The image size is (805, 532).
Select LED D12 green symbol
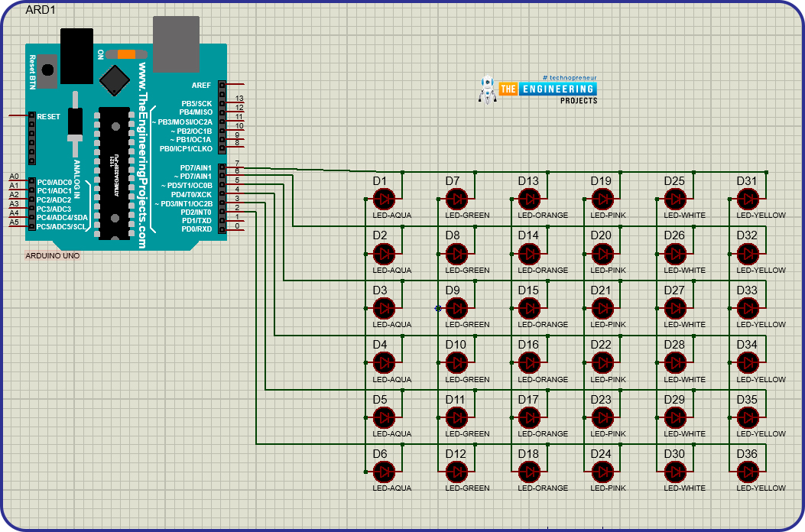coord(457,472)
